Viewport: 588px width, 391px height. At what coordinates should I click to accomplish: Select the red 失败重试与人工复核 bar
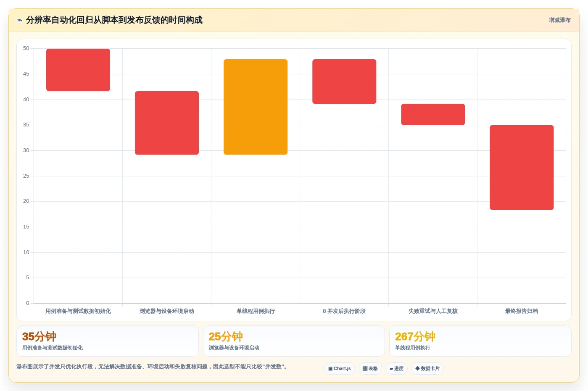point(433,114)
